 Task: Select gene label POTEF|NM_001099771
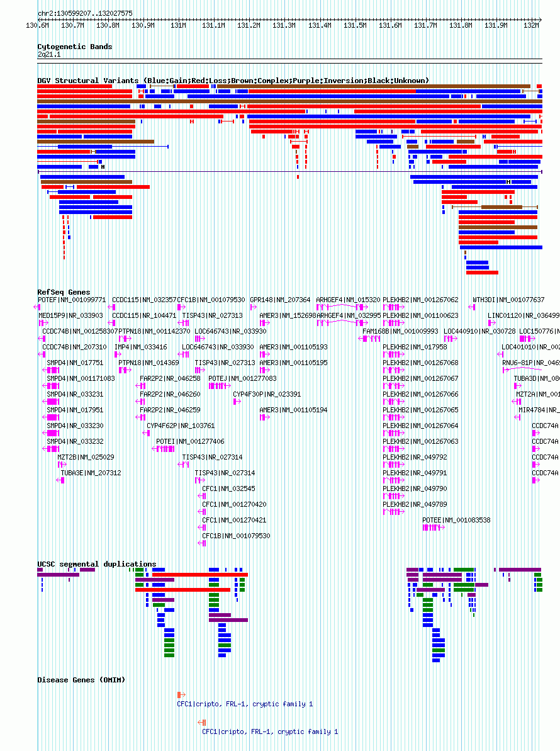click(x=72, y=300)
